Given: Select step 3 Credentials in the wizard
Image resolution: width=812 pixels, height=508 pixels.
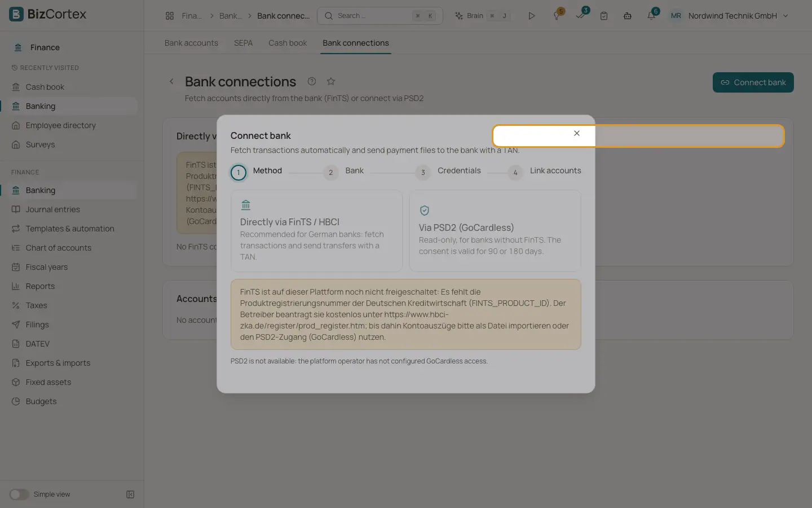Looking at the screenshot, I should [x=448, y=172].
